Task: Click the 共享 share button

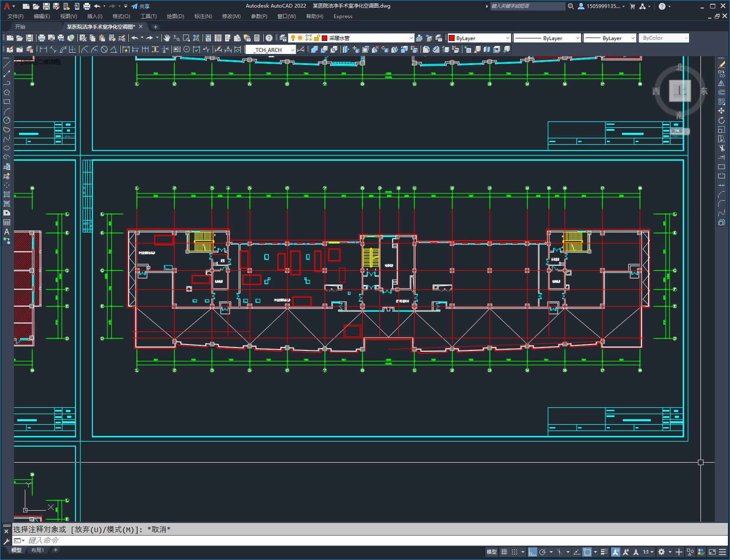Action: point(140,6)
